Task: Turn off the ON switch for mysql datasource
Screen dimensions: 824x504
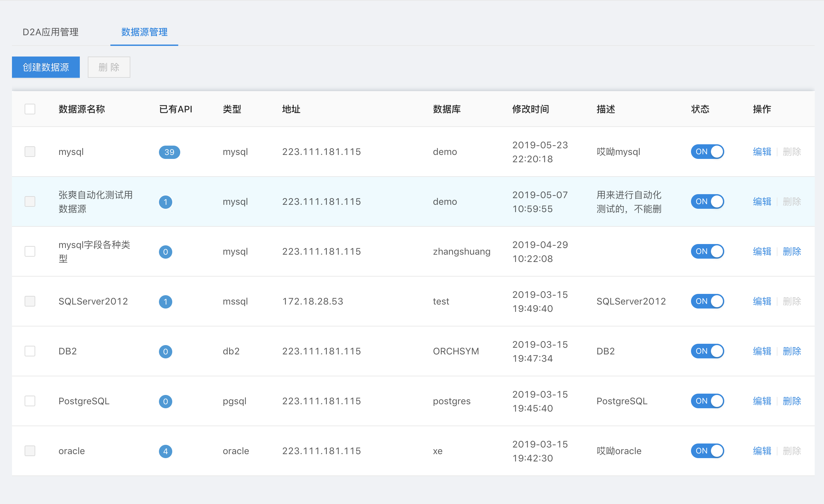Action: tap(707, 152)
